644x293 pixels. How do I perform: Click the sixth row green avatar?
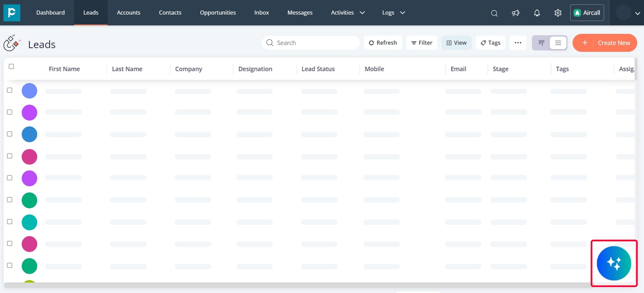click(29, 200)
